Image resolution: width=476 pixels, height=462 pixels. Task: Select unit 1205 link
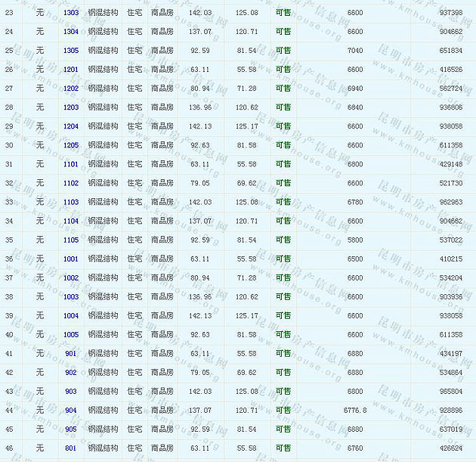[x=71, y=145]
